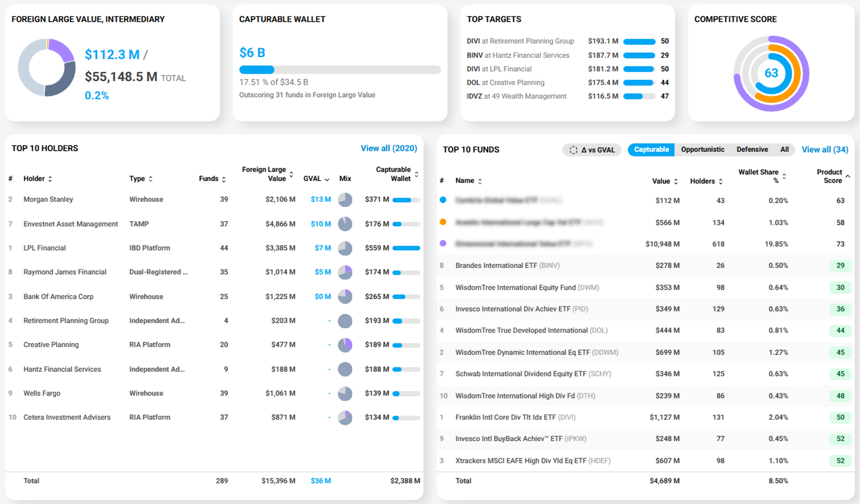The height and width of the screenshot is (504, 860).
Task: Click Schwab International Dividend Equity score 45
Action: 840,374
